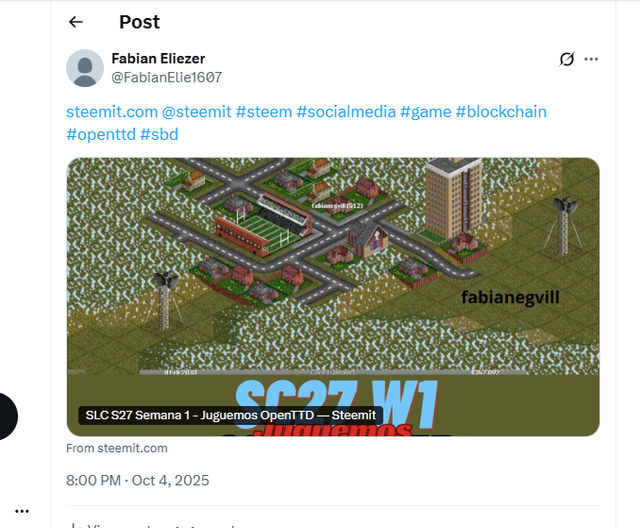
Task: Open the #blockchain hashtag
Action: click(x=501, y=112)
